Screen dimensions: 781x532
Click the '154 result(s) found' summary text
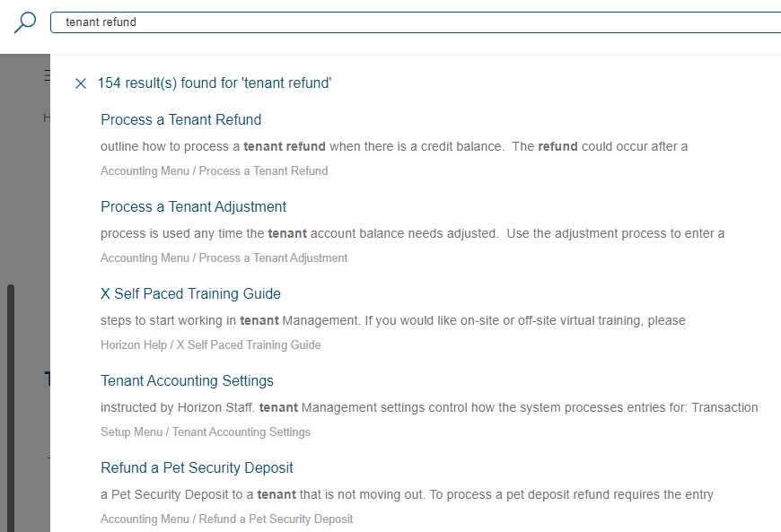pos(215,83)
